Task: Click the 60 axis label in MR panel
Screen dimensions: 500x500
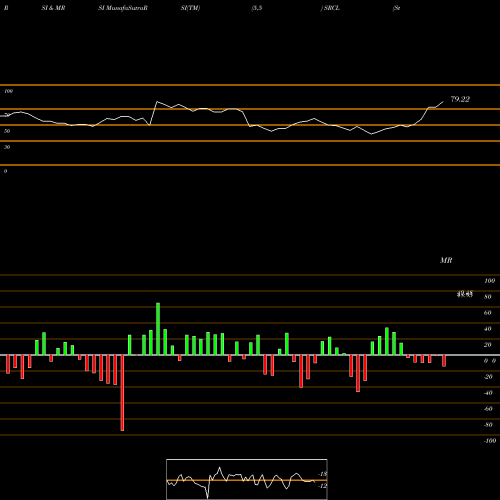Action: point(488,313)
